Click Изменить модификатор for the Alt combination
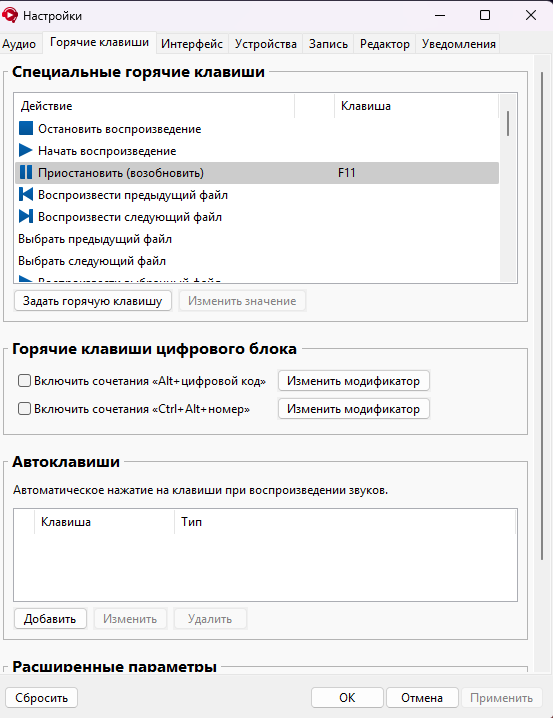Viewport: 553px width, 718px height. 353,381
